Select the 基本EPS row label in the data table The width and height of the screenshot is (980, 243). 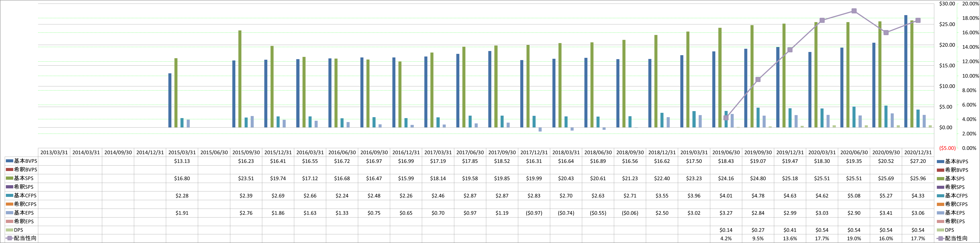click(x=24, y=213)
